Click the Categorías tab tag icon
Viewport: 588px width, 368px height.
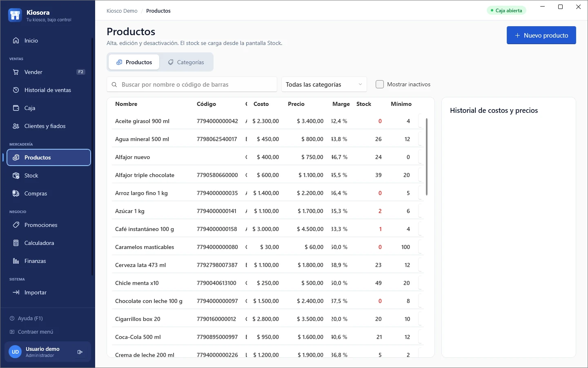click(171, 62)
